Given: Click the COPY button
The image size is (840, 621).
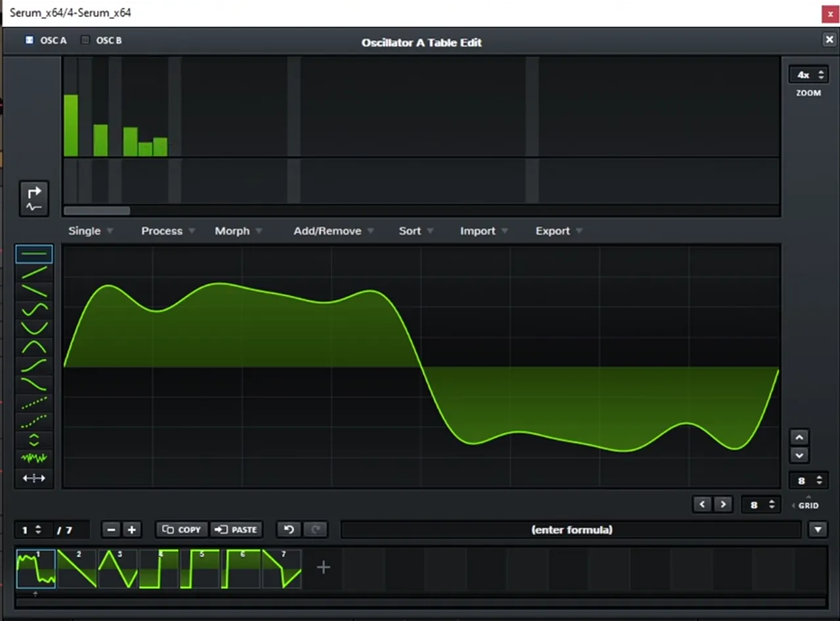Looking at the screenshot, I should click(x=182, y=530).
